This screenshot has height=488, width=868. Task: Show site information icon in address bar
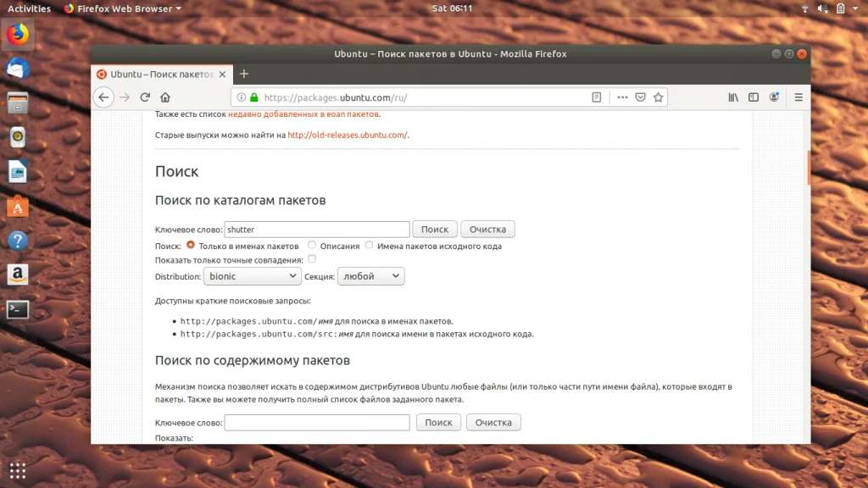242,97
